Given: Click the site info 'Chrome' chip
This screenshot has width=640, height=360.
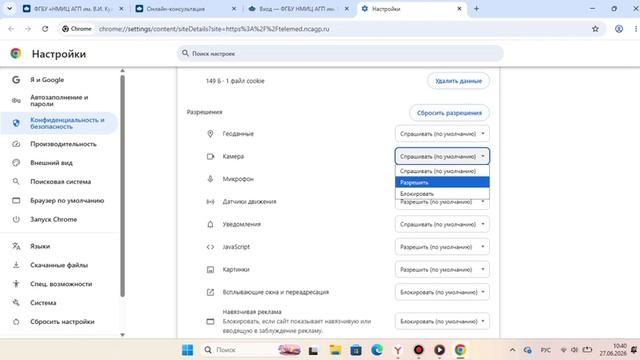Looking at the screenshot, I should pos(77,29).
